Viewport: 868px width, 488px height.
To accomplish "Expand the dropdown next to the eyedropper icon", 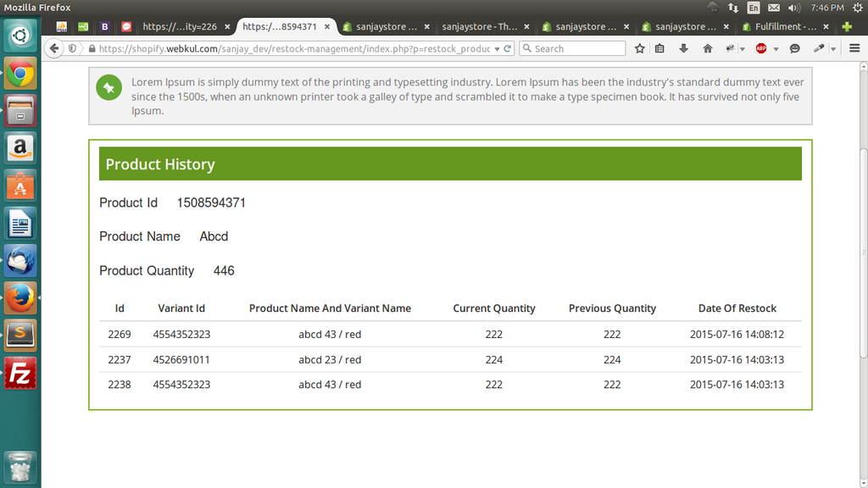I will [x=833, y=49].
